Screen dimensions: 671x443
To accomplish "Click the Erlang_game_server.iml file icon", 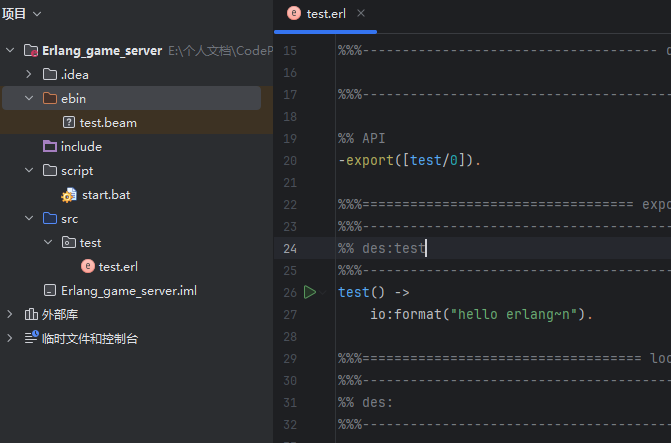I will point(50,291).
